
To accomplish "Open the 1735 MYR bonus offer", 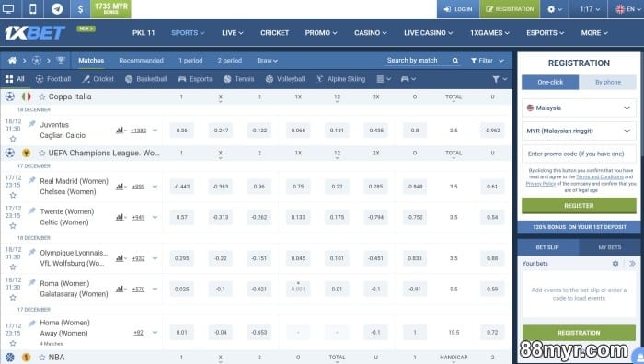I will (111, 8).
